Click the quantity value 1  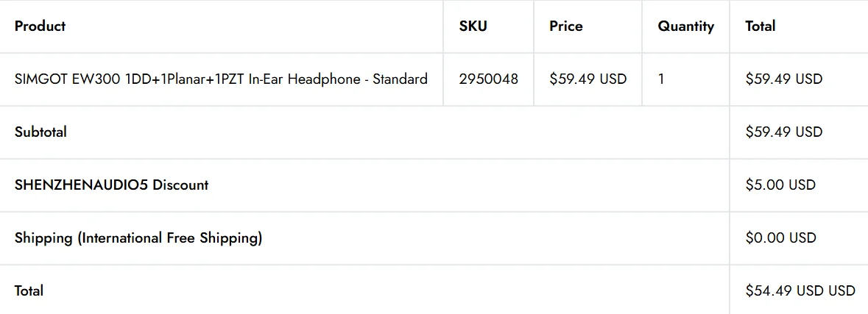661,79
